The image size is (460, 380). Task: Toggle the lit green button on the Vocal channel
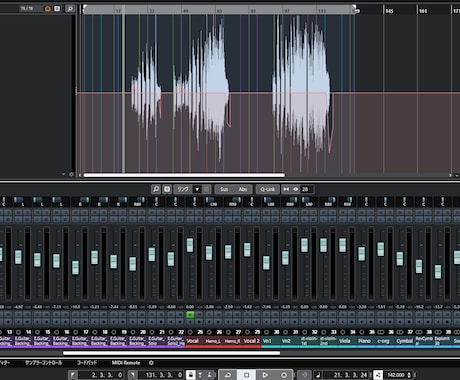(x=190, y=314)
